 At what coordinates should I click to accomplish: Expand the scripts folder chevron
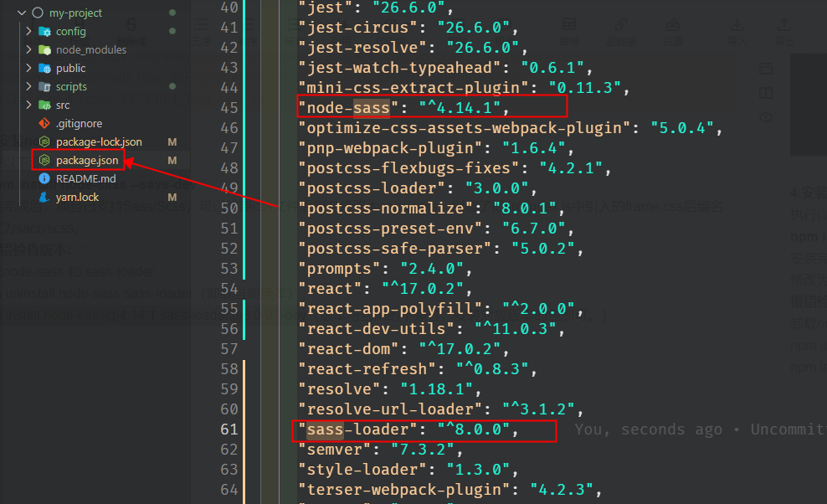pos(28,86)
